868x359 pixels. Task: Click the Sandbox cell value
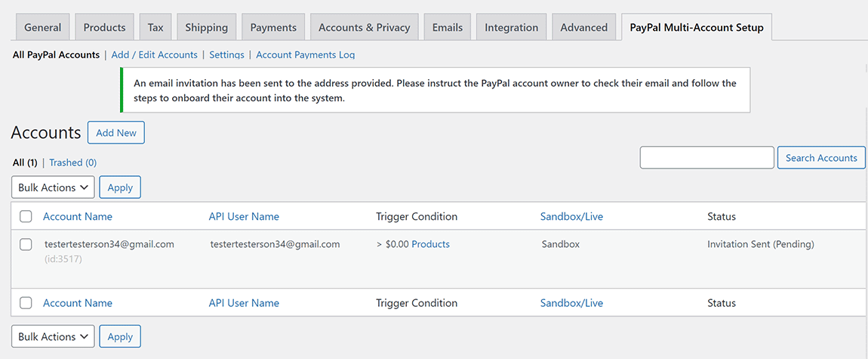561,244
